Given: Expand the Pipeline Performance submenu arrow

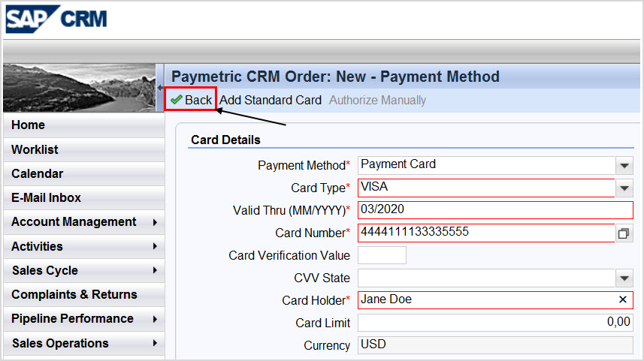Looking at the screenshot, I should (x=155, y=319).
